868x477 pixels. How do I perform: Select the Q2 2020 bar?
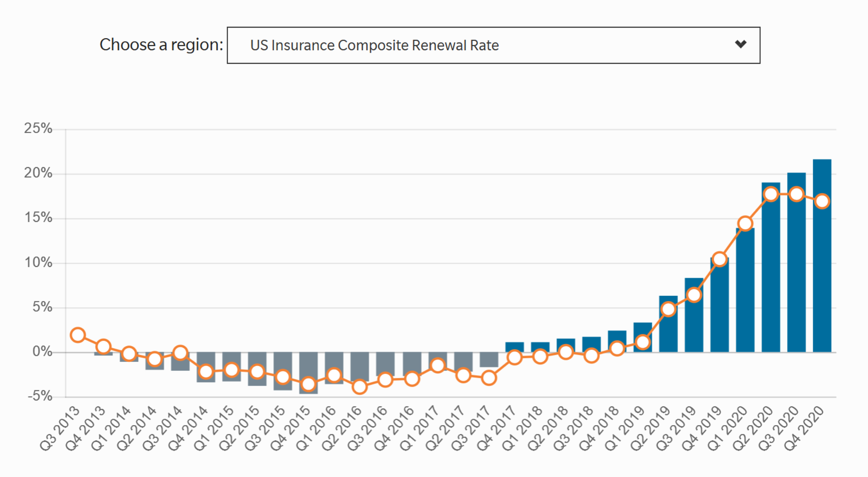(770, 276)
